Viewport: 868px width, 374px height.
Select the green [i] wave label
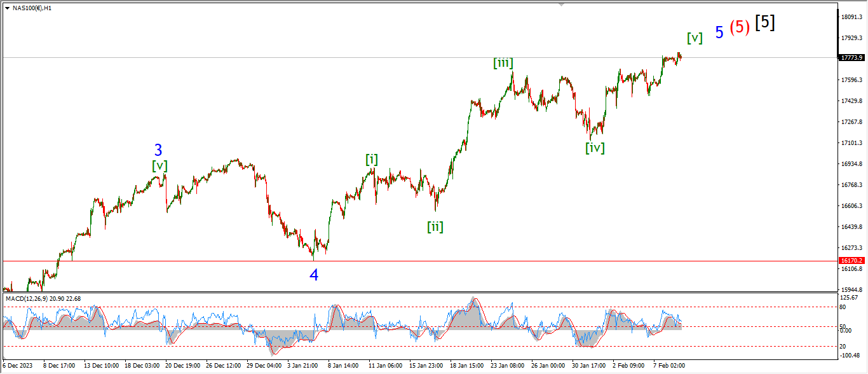pos(372,160)
